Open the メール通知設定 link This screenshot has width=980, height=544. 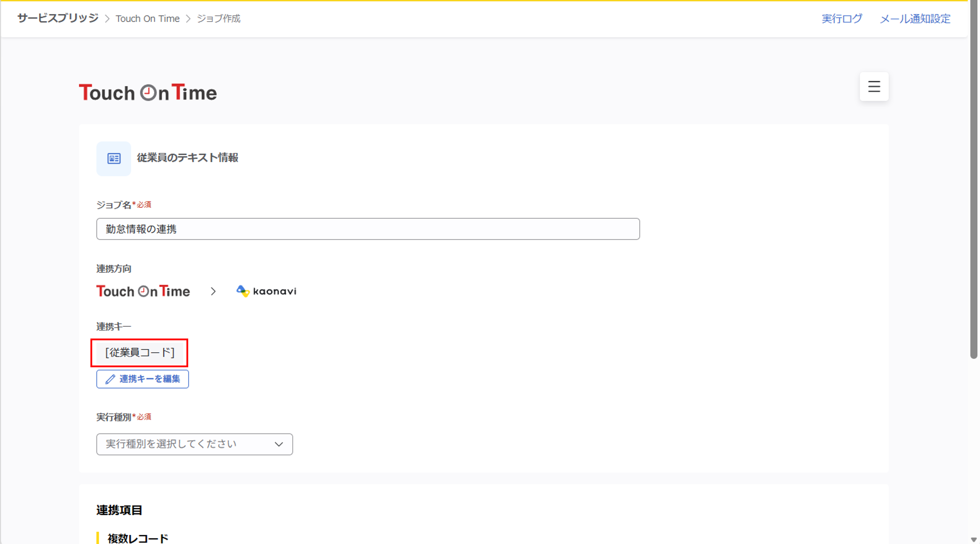pos(915,19)
